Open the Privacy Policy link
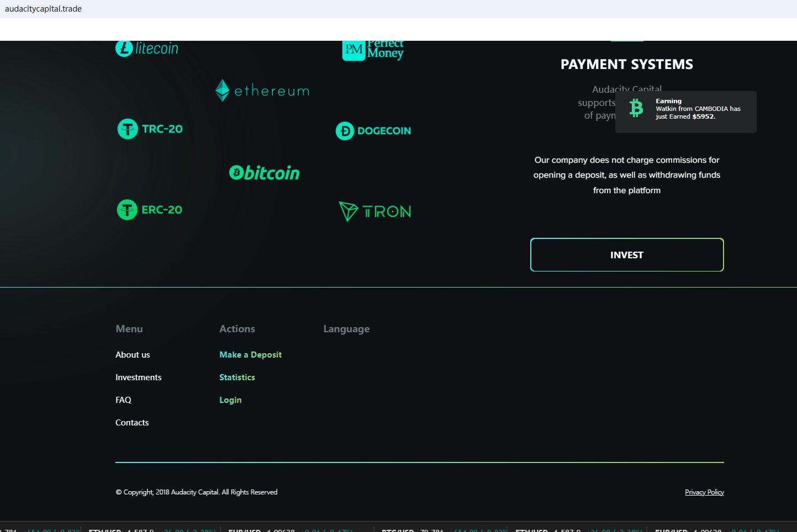The height and width of the screenshot is (532, 797). click(x=704, y=492)
